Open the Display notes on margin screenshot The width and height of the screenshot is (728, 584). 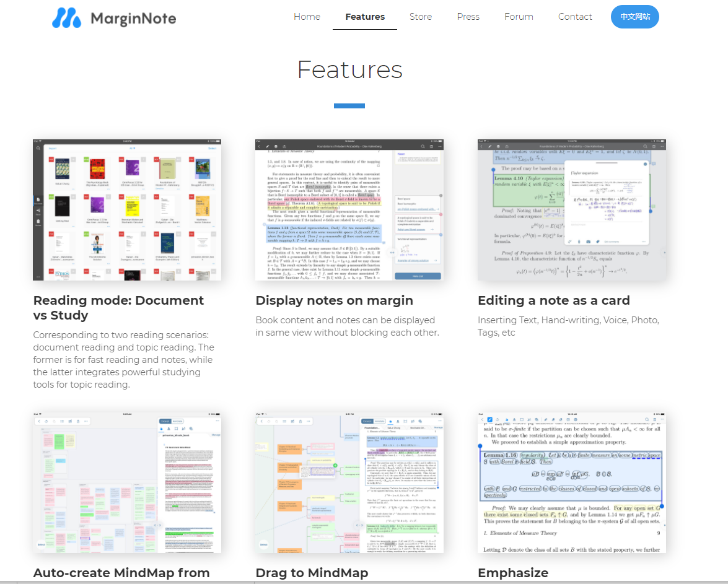pos(349,210)
